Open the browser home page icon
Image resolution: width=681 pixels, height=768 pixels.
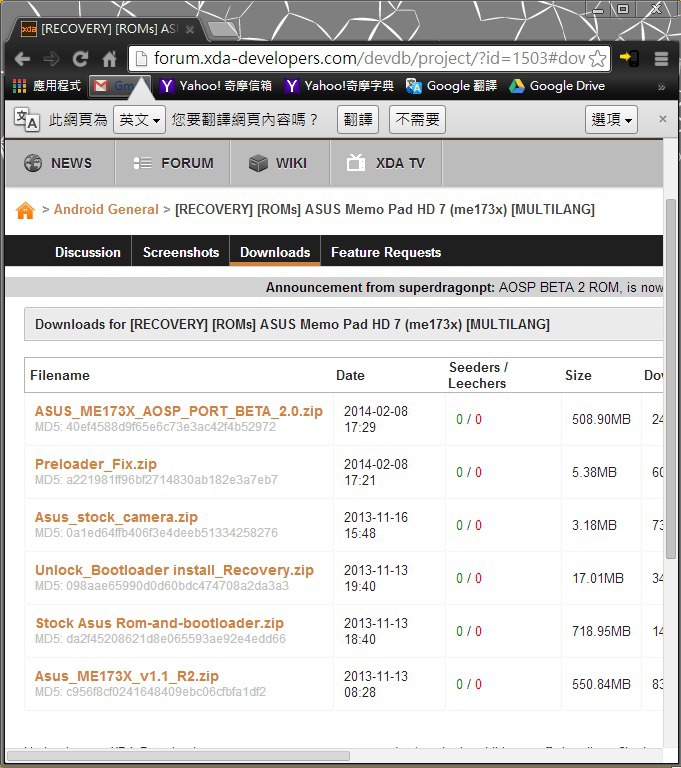109,59
